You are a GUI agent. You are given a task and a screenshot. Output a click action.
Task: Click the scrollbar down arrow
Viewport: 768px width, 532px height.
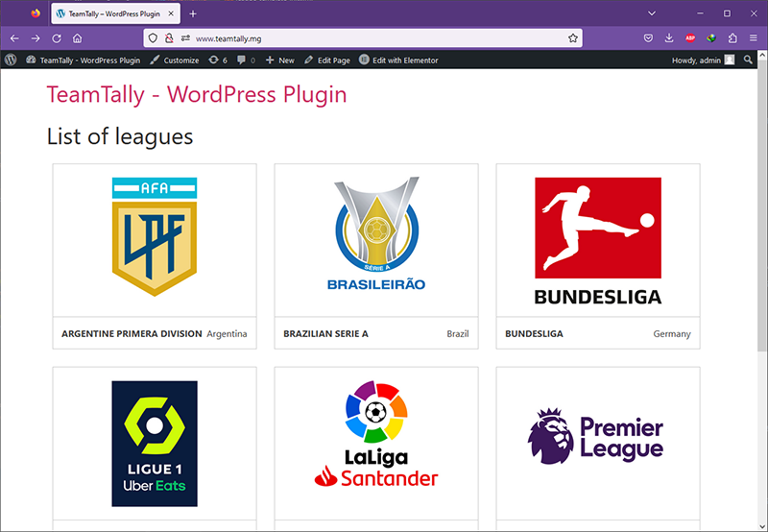click(x=761, y=526)
